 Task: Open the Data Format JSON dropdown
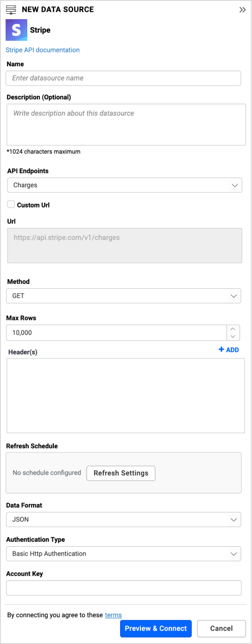coord(123,519)
